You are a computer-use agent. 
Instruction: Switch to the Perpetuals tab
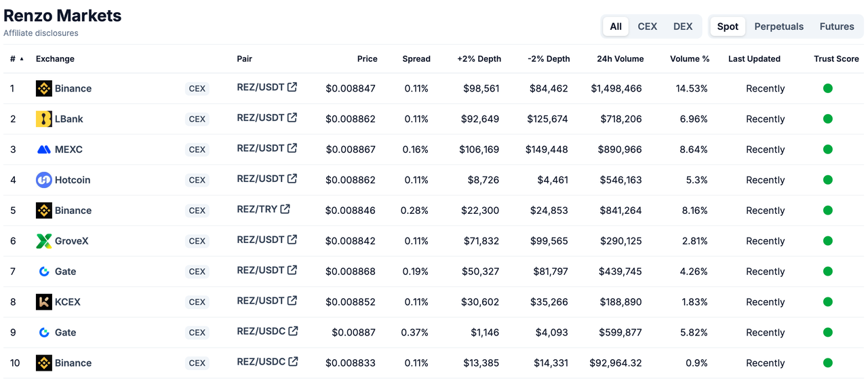(779, 26)
